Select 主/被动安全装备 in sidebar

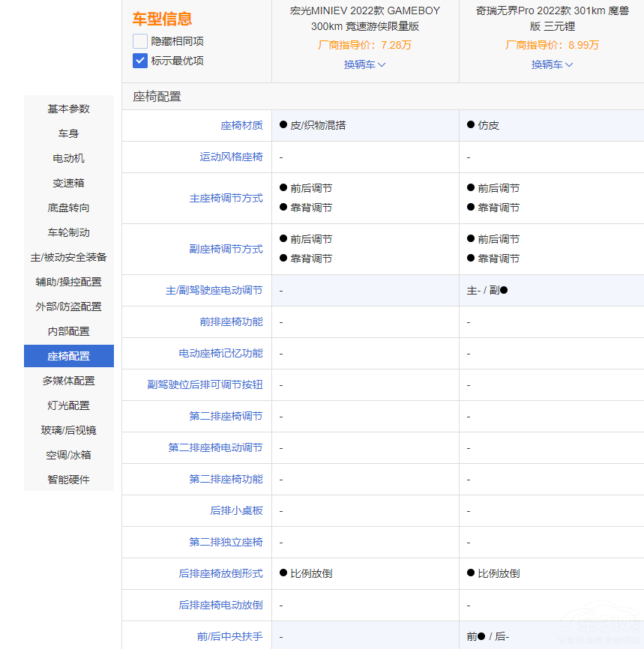[x=69, y=257]
